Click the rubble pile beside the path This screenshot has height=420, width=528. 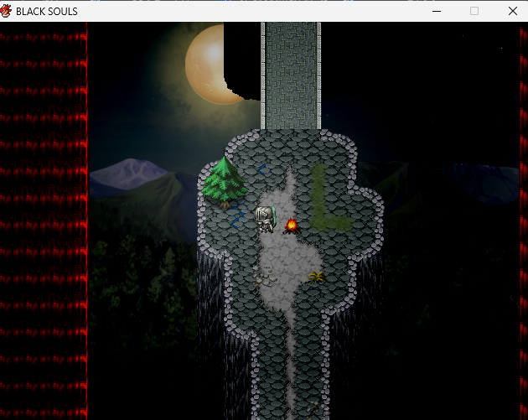pos(264,276)
